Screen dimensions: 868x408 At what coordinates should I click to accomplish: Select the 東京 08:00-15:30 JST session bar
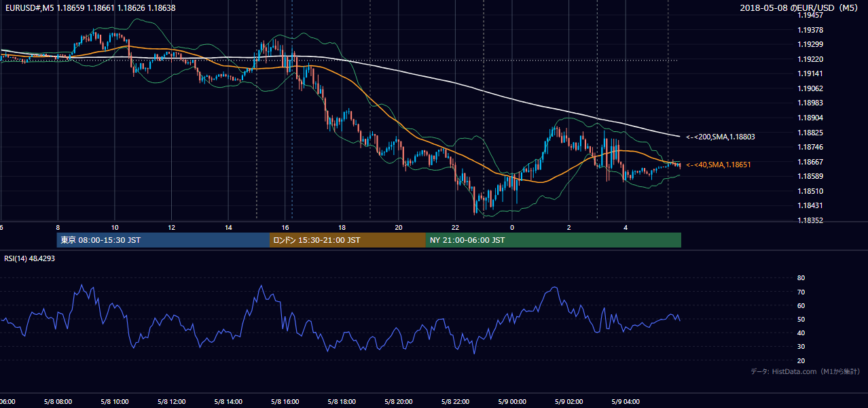[163, 240]
